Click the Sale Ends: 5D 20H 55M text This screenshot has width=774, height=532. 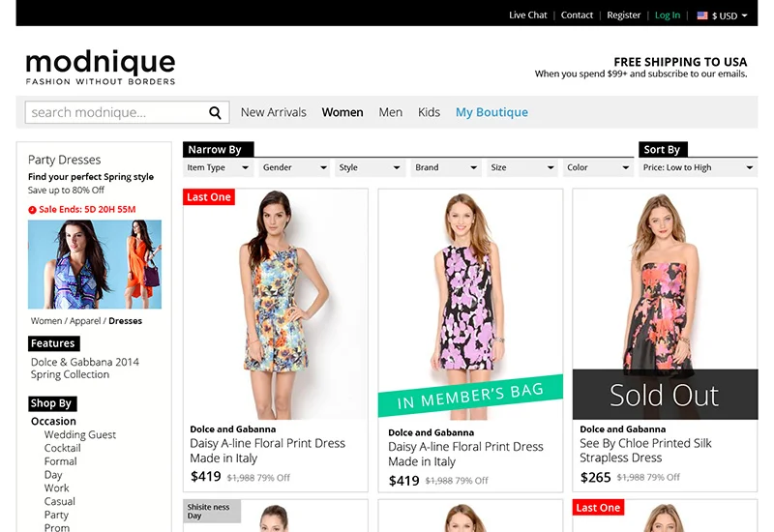pyautogui.click(x=87, y=210)
